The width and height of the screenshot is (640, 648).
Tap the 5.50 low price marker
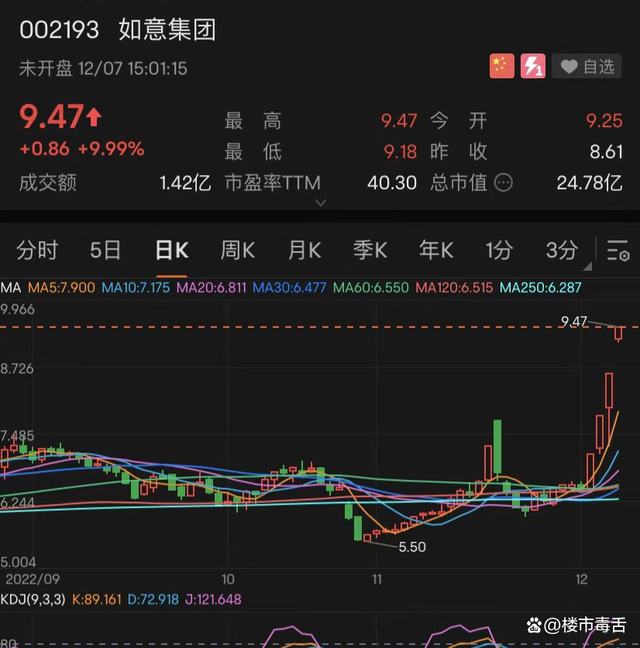coord(412,547)
